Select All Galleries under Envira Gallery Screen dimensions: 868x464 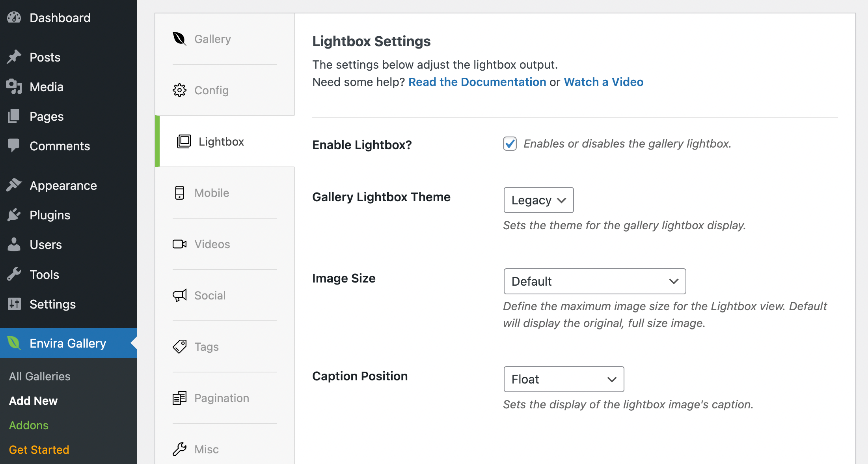click(x=39, y=376)
